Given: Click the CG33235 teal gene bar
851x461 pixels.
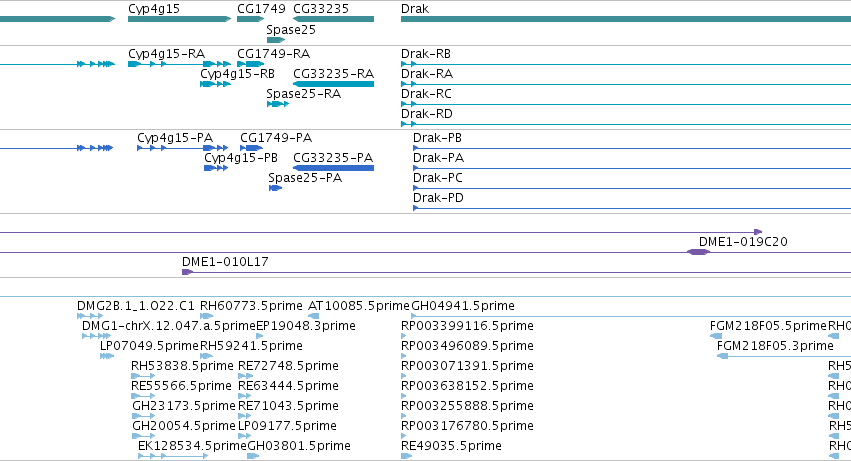Looking at the screenshot, I should (333, 19).
